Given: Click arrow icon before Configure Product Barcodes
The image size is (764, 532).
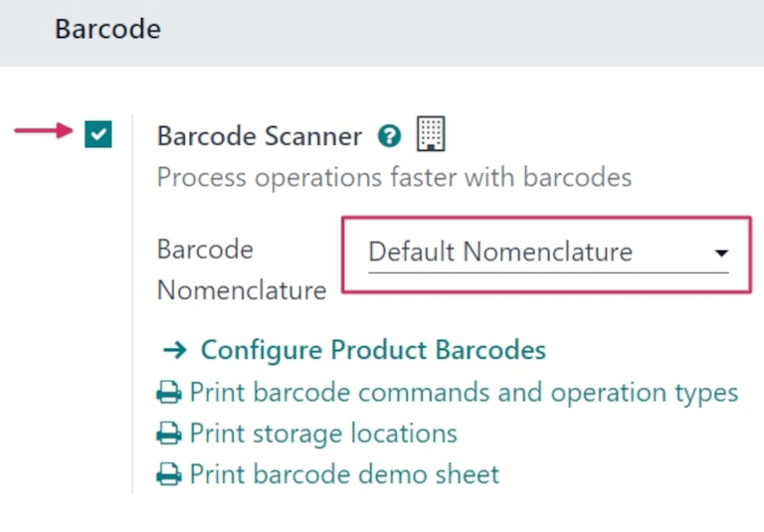Looking at the screenshot, I should (175, 350).
